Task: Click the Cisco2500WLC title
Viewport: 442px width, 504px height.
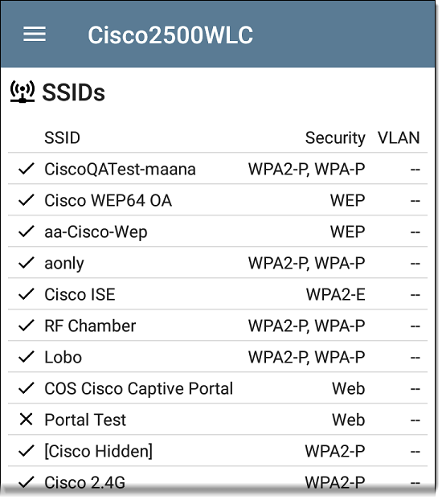Action: [x=170, y=35]
